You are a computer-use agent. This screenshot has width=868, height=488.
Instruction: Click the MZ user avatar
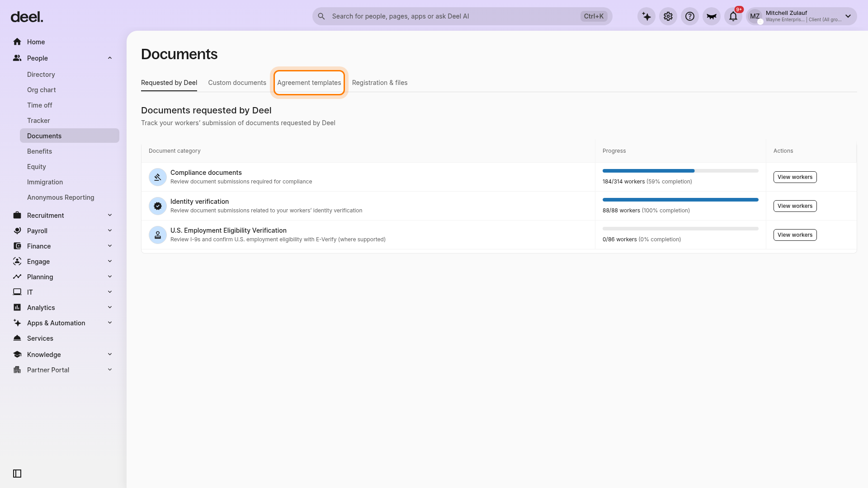coord(755,16)
